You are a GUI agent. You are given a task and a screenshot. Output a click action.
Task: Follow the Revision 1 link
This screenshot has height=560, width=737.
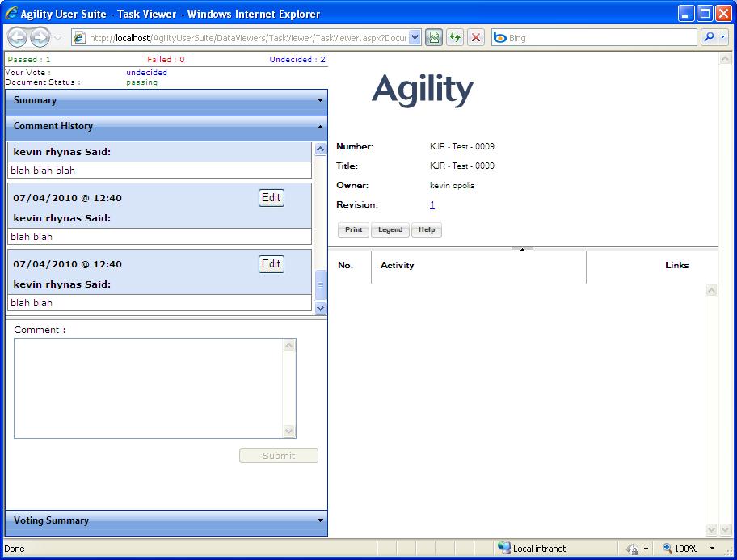coord(432,204)
